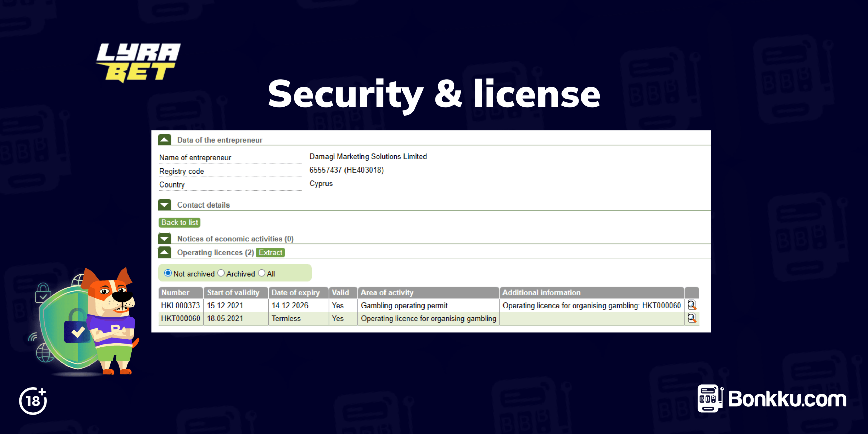Expand the Contact details section
The width and height of the screenshot is (868, 434).
(x=164, y=205)
